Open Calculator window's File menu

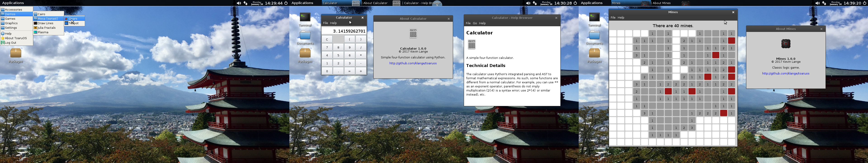coord(325,23)
